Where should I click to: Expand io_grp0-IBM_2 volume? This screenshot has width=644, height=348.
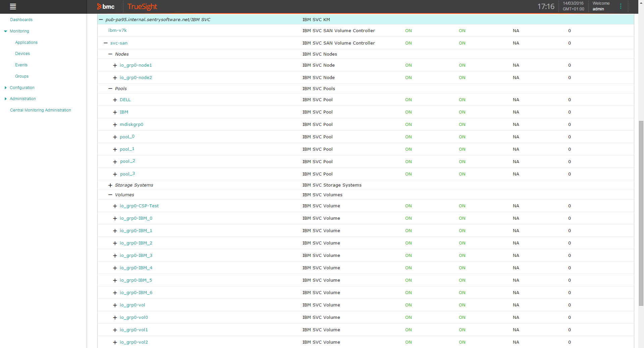[115, 243]
